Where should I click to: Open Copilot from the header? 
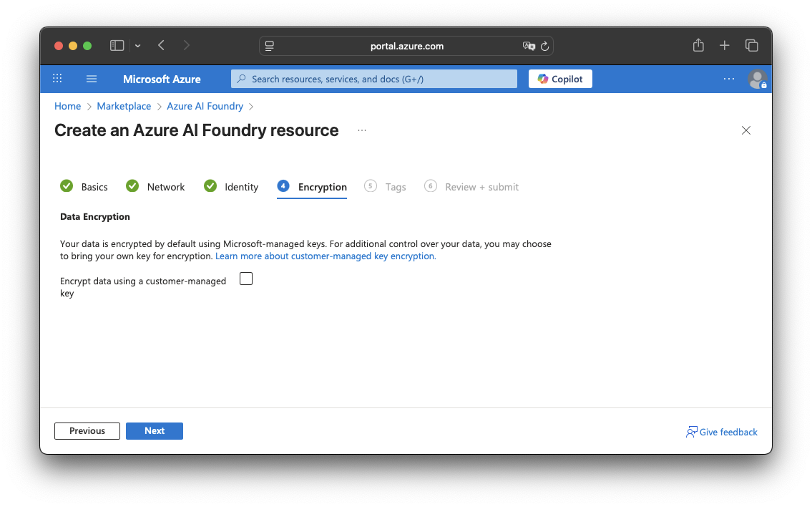[560, 79]
